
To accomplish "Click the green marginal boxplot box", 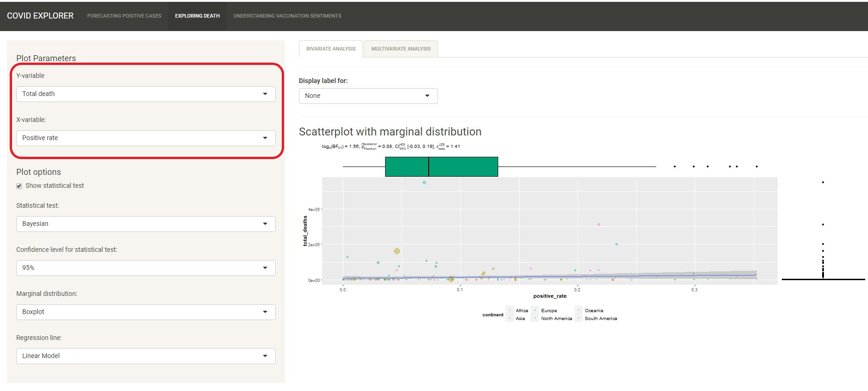I will (441, 167).
